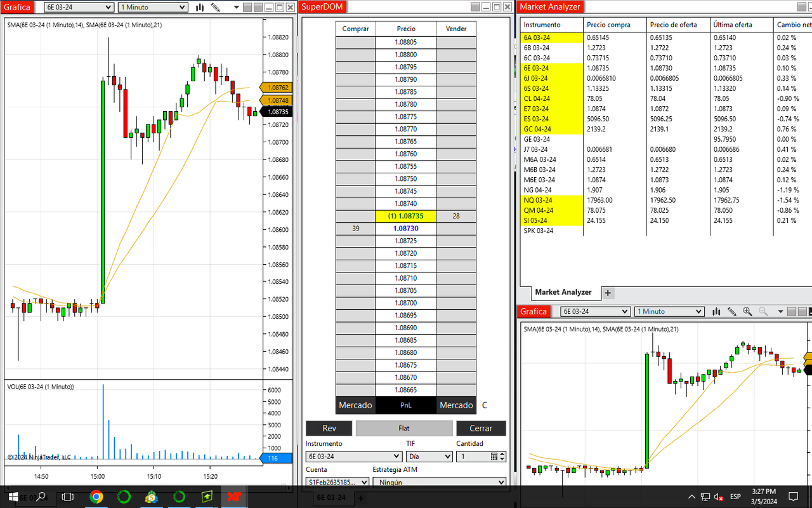Click the PnL cell in SuperDOM
This screenshot has width=812, height=508.
[x=406, y=405]
